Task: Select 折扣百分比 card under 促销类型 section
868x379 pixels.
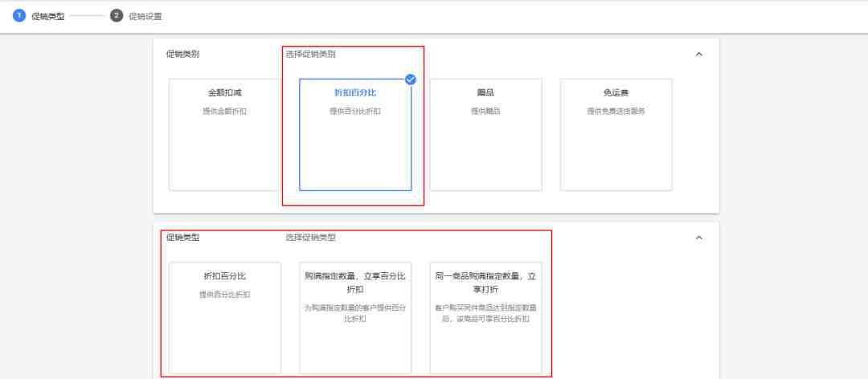Action: (225, 318)
